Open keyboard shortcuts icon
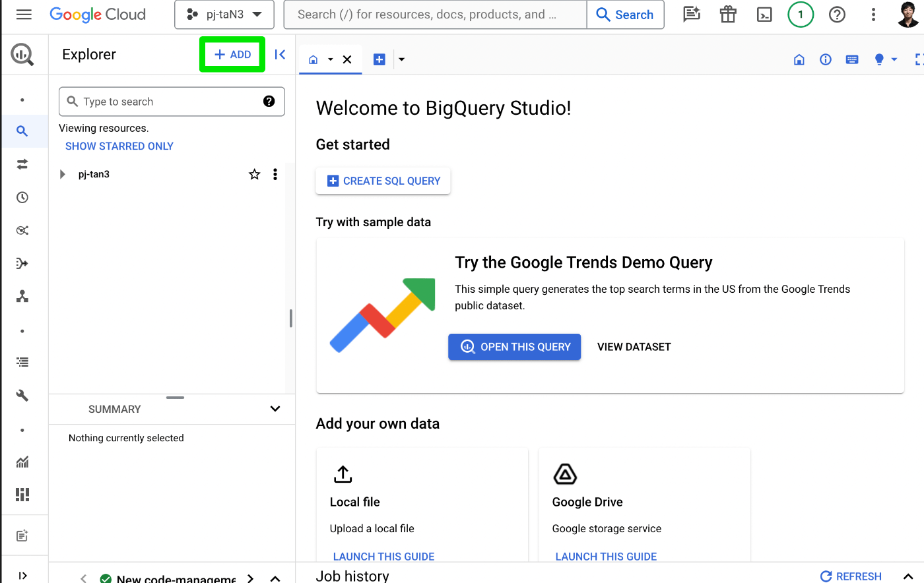924x583 pixels. (852, 59)
